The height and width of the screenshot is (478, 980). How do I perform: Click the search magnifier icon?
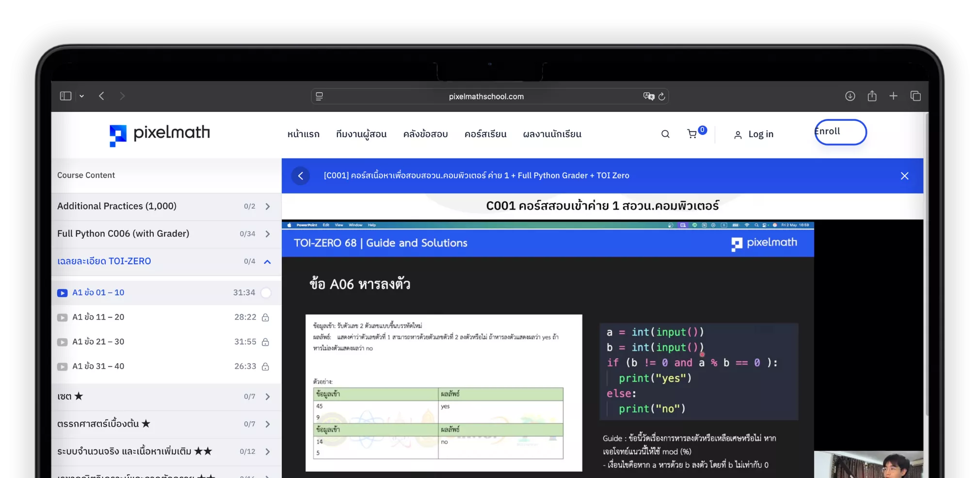coord(665,134)
